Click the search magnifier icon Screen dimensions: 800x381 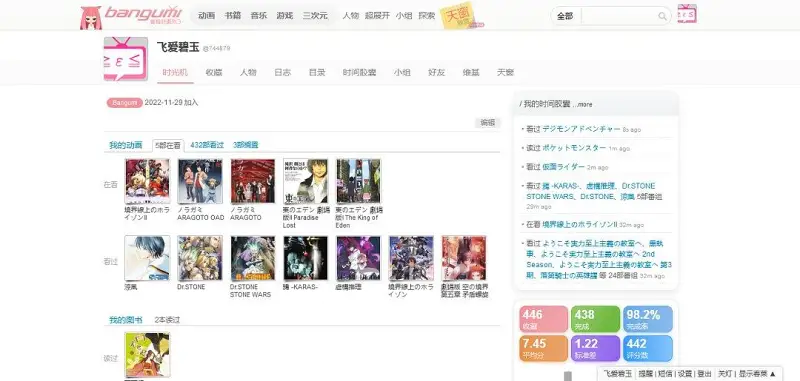(662, 16)
